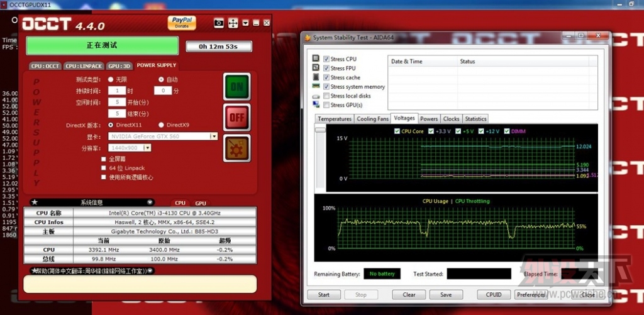
Task: Click the AIDA64 flame icon in the title bar
Action: [308, 37]
